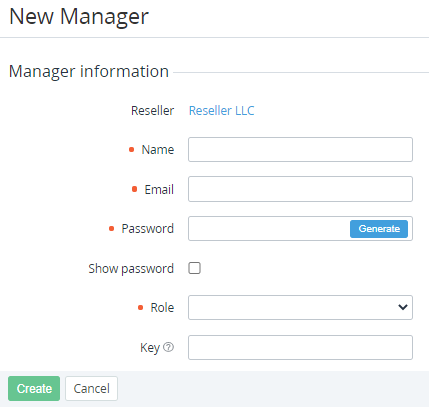Select the Password input box

269,229
